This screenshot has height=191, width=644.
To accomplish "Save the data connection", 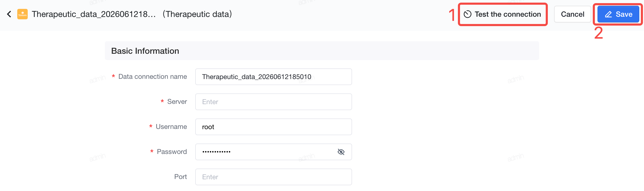I will click(618, 14).
